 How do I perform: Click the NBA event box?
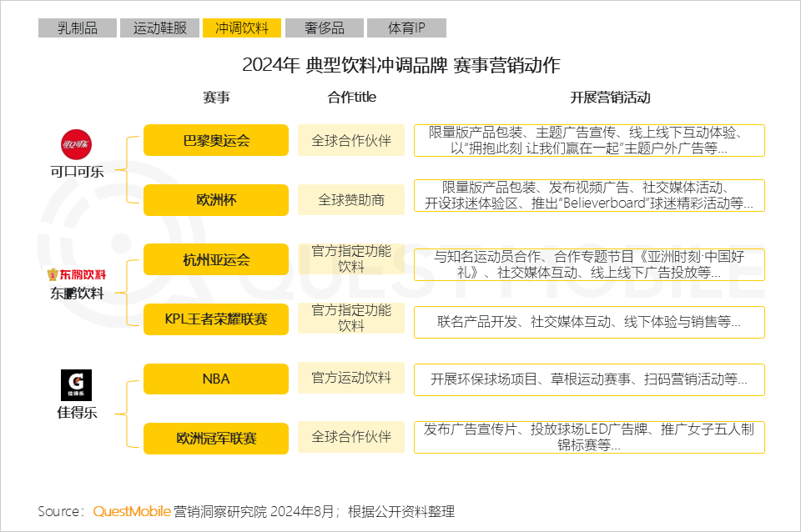coord(216,379)
